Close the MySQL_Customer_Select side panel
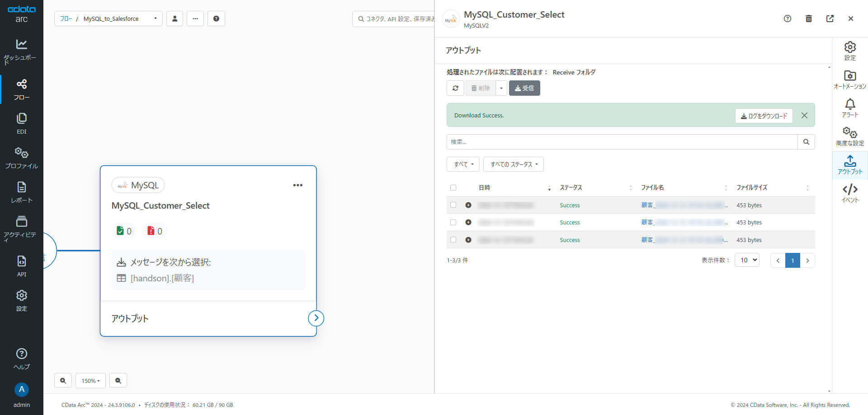Screen dimensions: 868x415 851,19
